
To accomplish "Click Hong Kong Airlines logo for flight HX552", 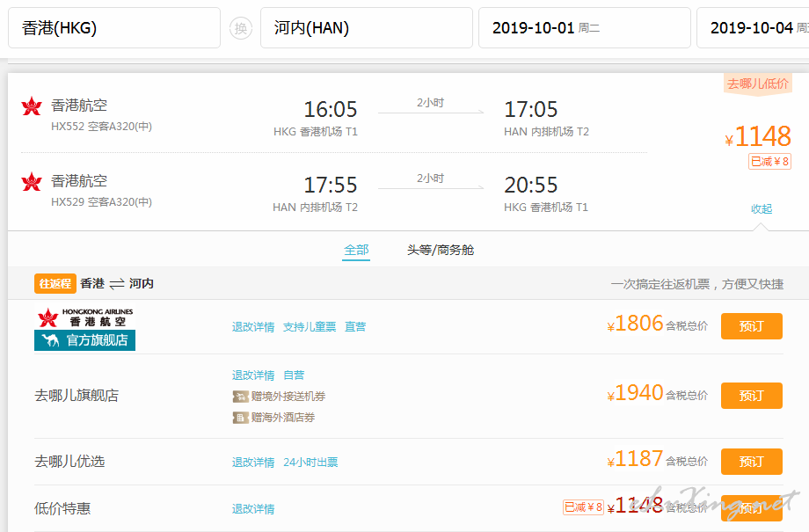I will 32,106.
